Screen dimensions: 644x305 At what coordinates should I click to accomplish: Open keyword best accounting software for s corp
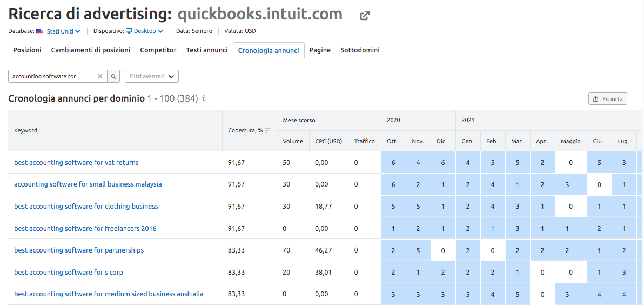pyautogui.click(x=69, y=272)
